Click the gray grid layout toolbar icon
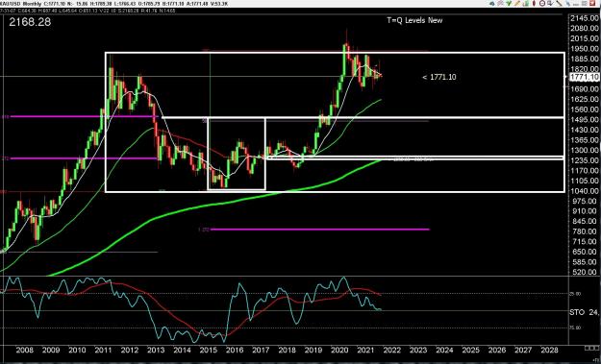Screen dimensions: 601x364 pos(585,4)
